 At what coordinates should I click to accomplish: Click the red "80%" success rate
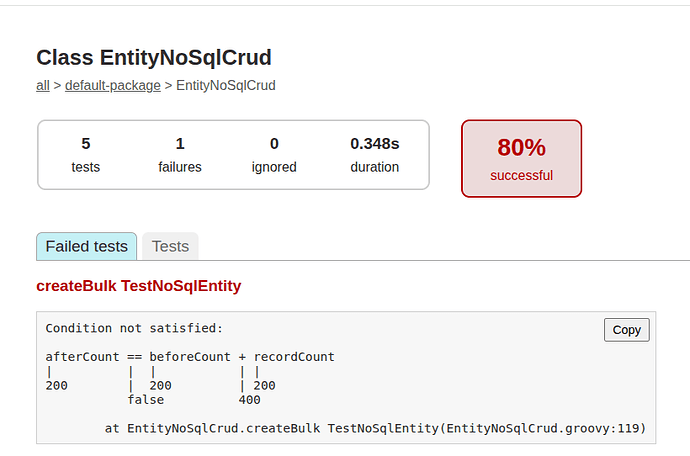coord(521,148)
